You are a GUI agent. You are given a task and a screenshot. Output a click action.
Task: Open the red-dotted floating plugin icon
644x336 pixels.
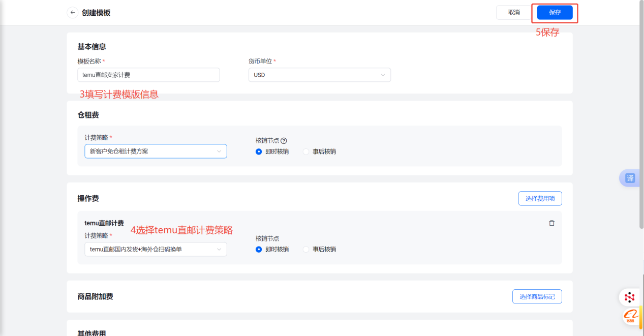tap(630, 297)
